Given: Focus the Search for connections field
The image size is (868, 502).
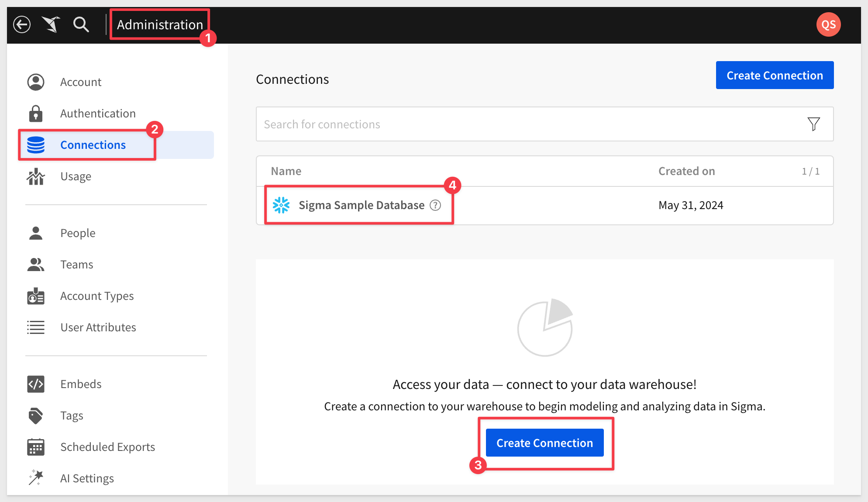Looking at the screenshot, I should pyautogui.click(x=544, y=124).
